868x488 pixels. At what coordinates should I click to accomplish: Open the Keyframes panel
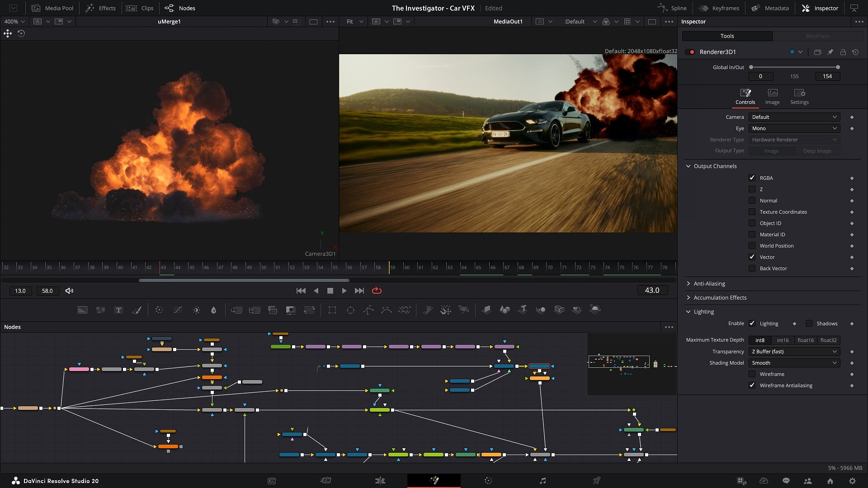pos(719,8)
